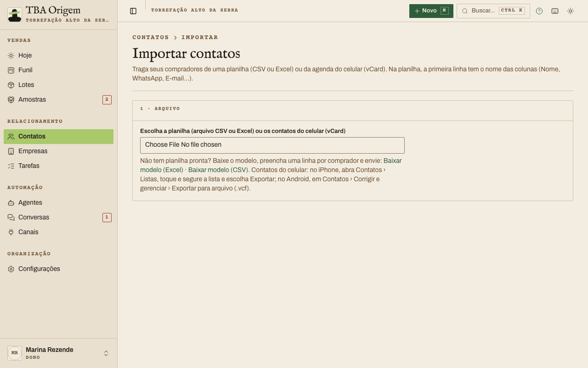Click the Canais sidebar label

[28, 232]
